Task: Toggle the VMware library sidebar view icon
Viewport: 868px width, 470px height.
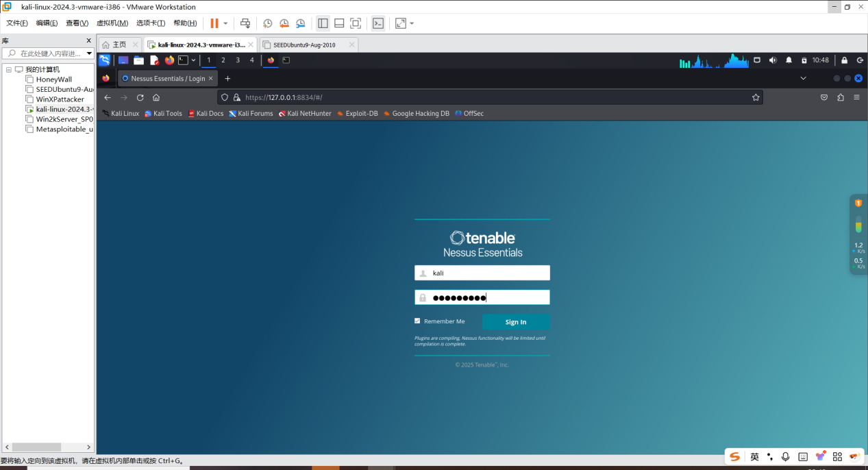Action: [323, 23]
